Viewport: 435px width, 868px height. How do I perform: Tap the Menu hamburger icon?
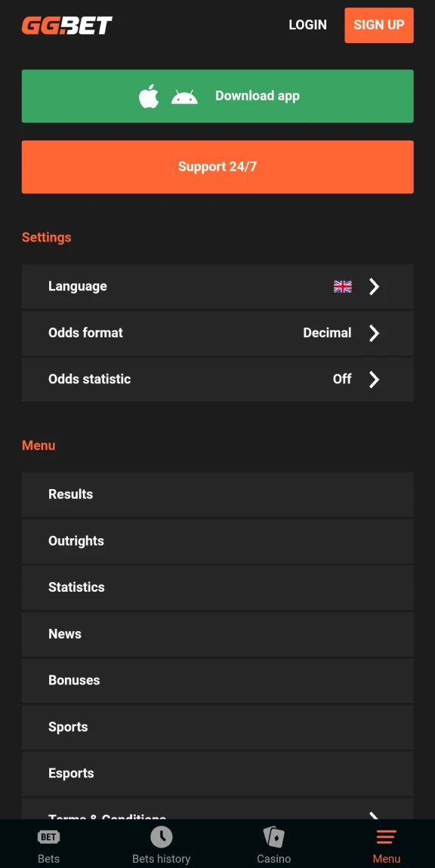[x=386, y=837]
